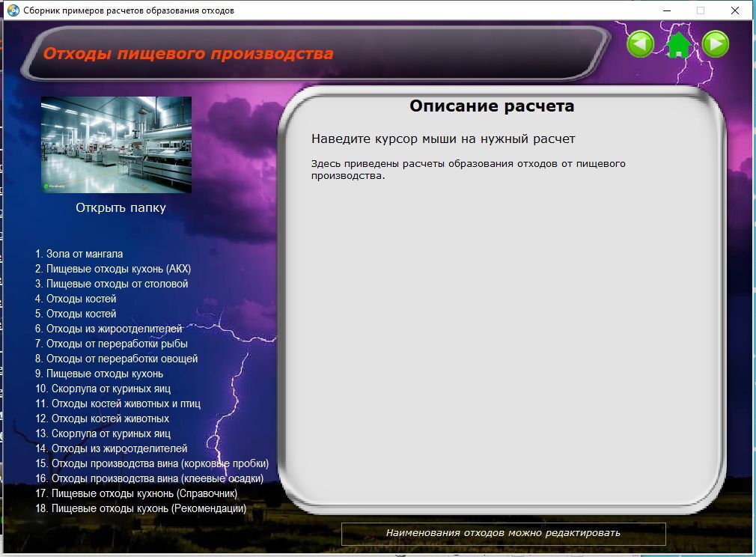Viewport: 756px width, 557px height.
Task: Return home via green house icon
Action: (x=678, y=45)
